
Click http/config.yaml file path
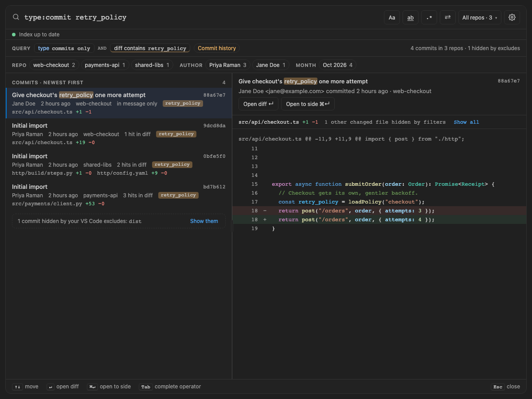coord(122,173)
